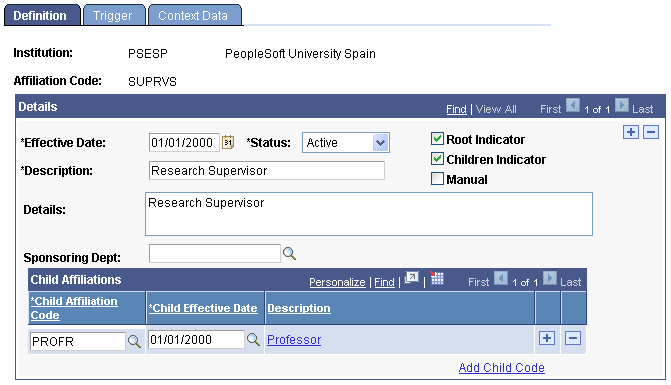Screen dimensions: 671x385
Task: Open the Status dropdown showing Active
Action: [x=346, y=142]
